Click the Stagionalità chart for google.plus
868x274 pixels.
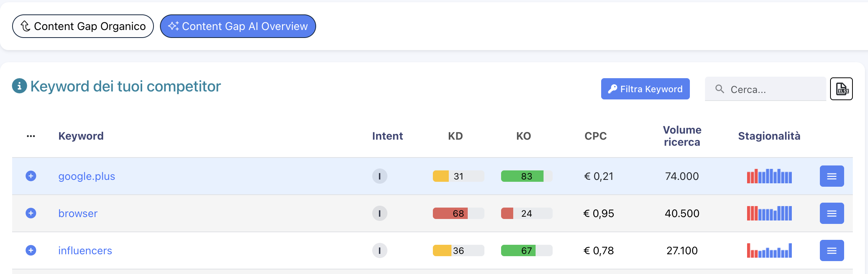pyautogui.click(x=769, y=176)
